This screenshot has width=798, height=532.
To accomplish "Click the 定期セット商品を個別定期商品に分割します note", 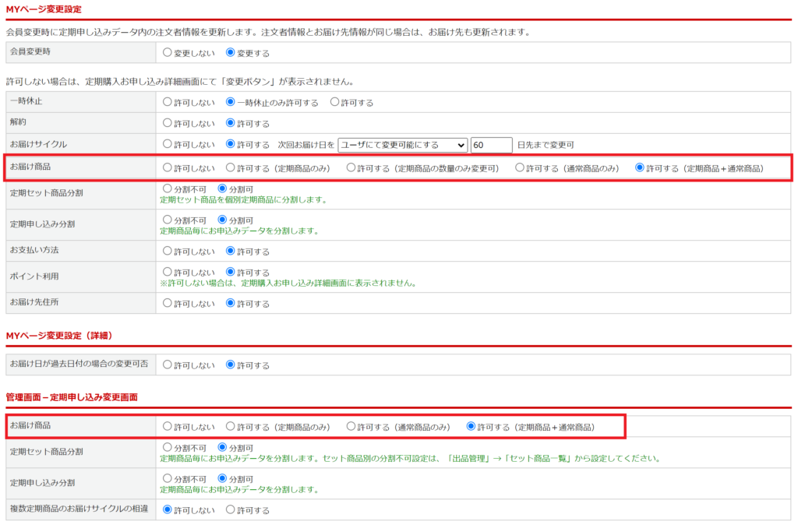I will click(244, 200).
